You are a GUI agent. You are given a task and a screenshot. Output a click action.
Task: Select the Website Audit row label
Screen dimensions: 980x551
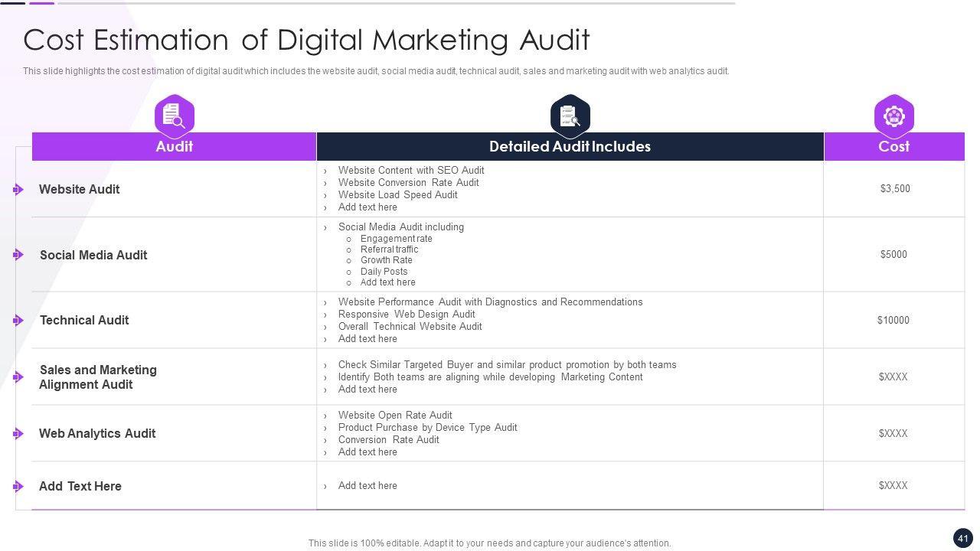point(80,190)
